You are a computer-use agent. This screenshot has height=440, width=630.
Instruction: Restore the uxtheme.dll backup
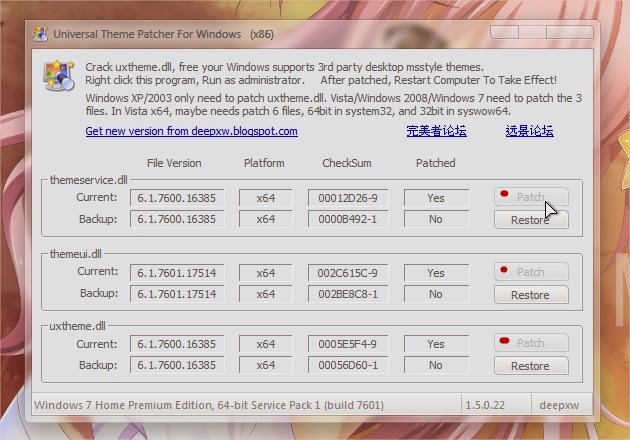pyautogui.click(x=531, y=366)
